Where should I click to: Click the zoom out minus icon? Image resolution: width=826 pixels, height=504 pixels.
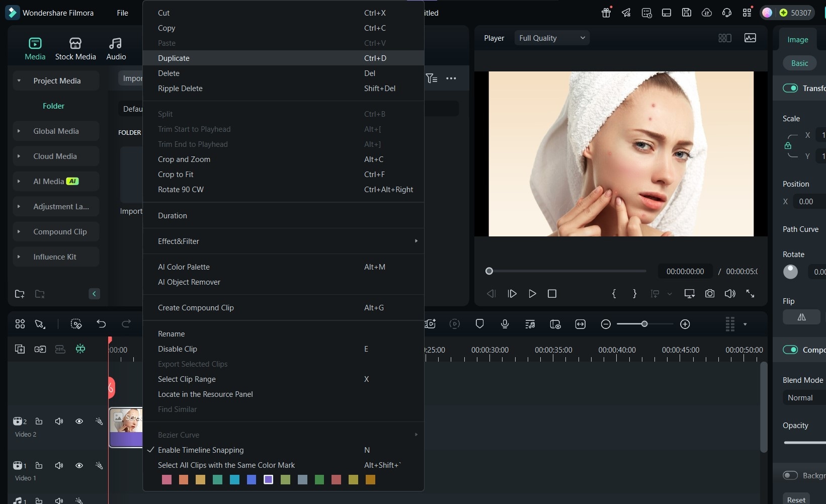coord(606,324)
